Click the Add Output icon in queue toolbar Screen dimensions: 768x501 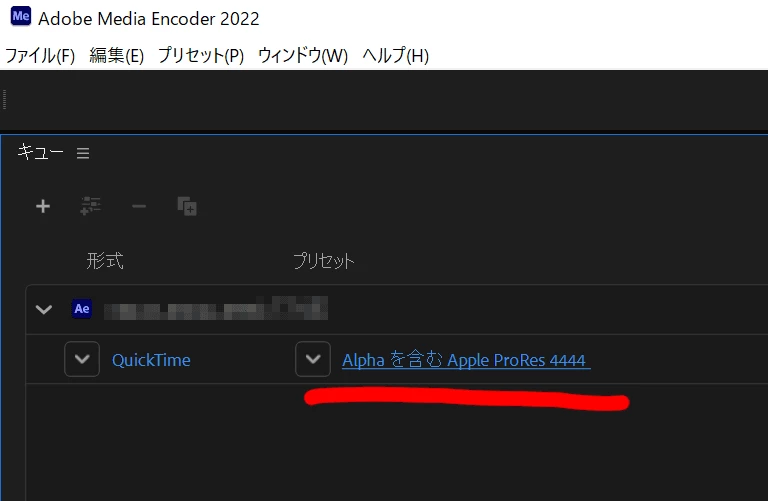click(91, 206)
